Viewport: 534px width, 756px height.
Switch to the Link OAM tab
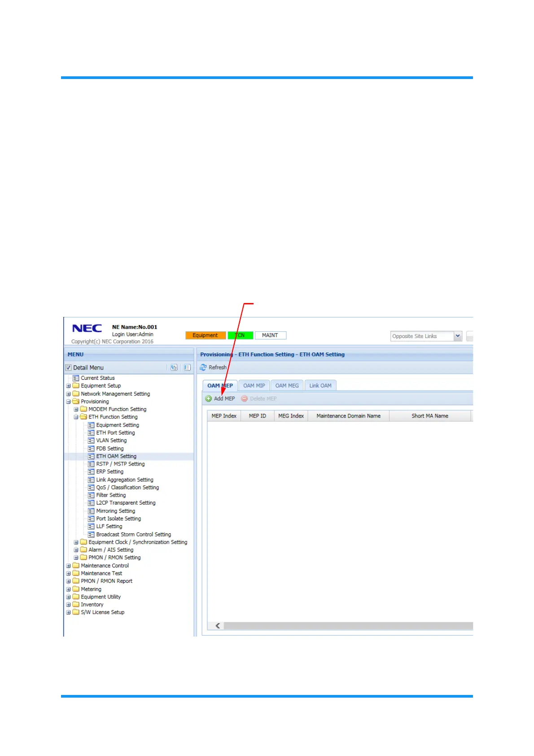[320, 386]
